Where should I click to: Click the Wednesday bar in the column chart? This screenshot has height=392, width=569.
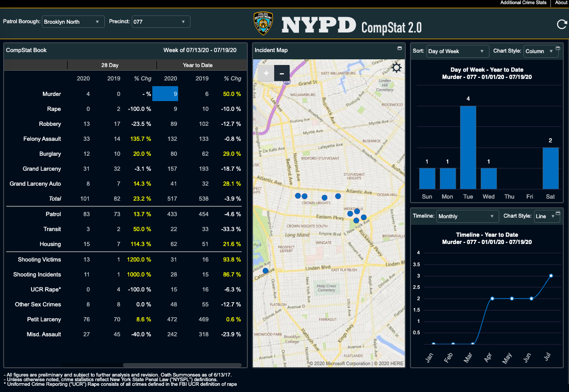(x=488, y=178)
